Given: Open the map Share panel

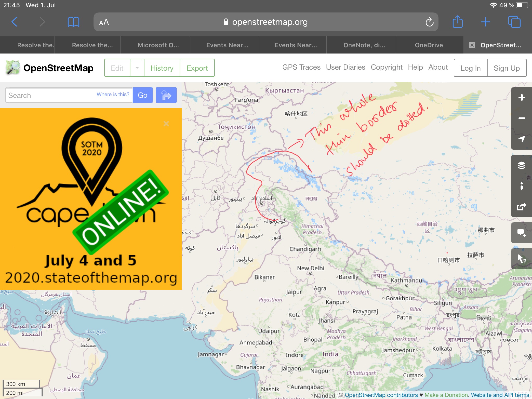Looking at the screenshot, I should point(522,207).
